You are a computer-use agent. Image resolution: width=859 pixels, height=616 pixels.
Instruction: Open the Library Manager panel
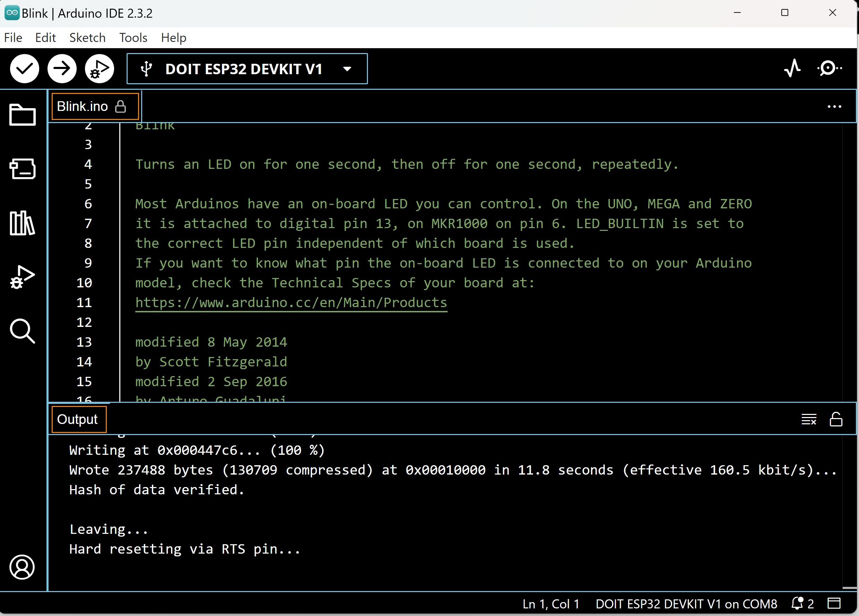(22, 223)
